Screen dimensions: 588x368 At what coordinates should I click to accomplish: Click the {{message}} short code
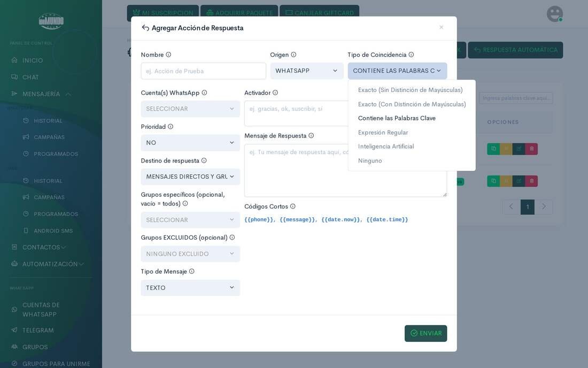tap(297, 219)
